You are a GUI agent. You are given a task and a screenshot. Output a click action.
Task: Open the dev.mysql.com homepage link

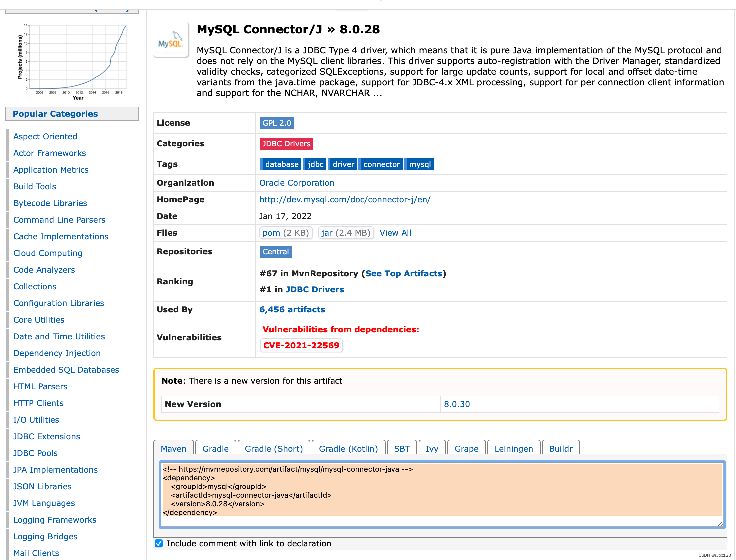tap(345, 200)
